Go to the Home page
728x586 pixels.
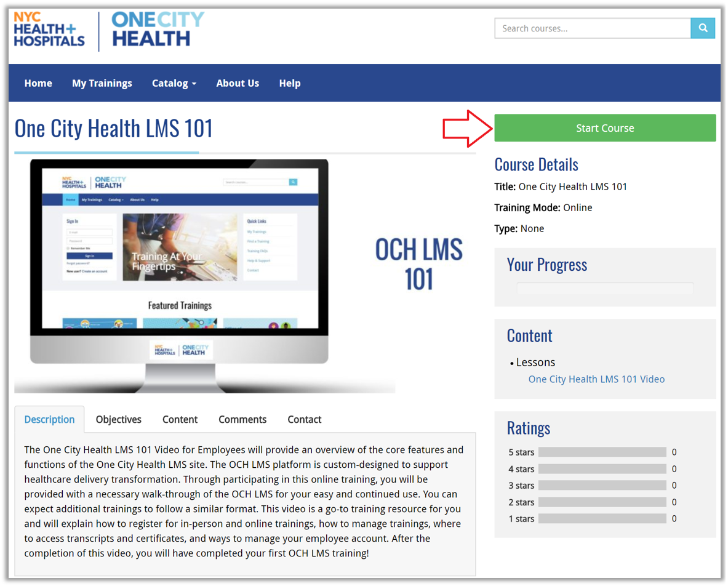click(38, 83)
